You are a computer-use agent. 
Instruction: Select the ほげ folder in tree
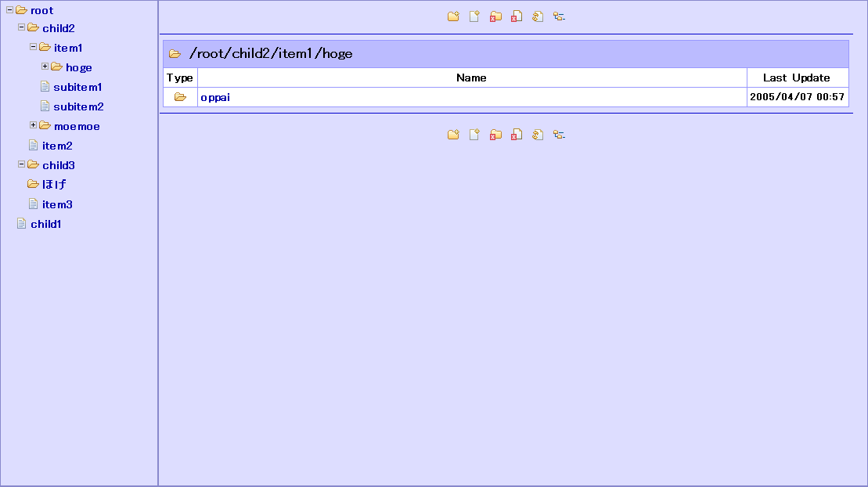(54, 185)
